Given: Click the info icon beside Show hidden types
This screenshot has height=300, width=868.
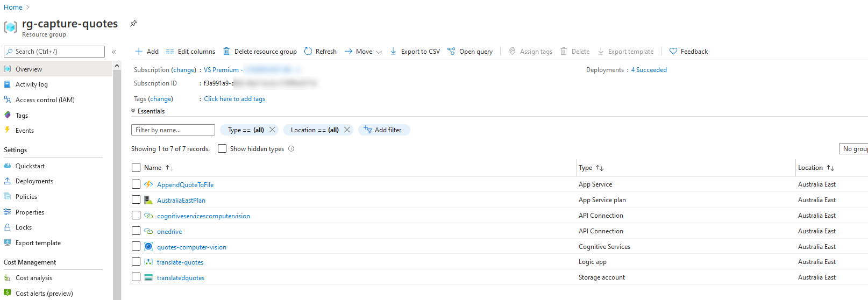Looking at the screenshot, I should click(291, 149).
